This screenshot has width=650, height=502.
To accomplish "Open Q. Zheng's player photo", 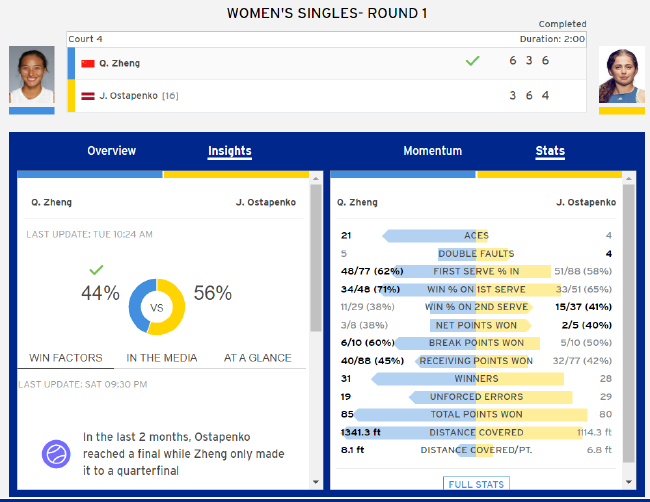I will point(31,75).
